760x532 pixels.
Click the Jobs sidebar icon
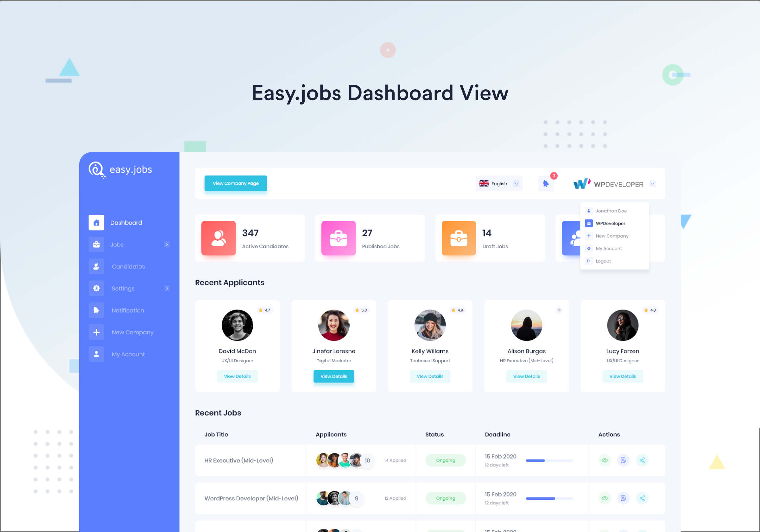pyautogui.click(x=97, y=244)
